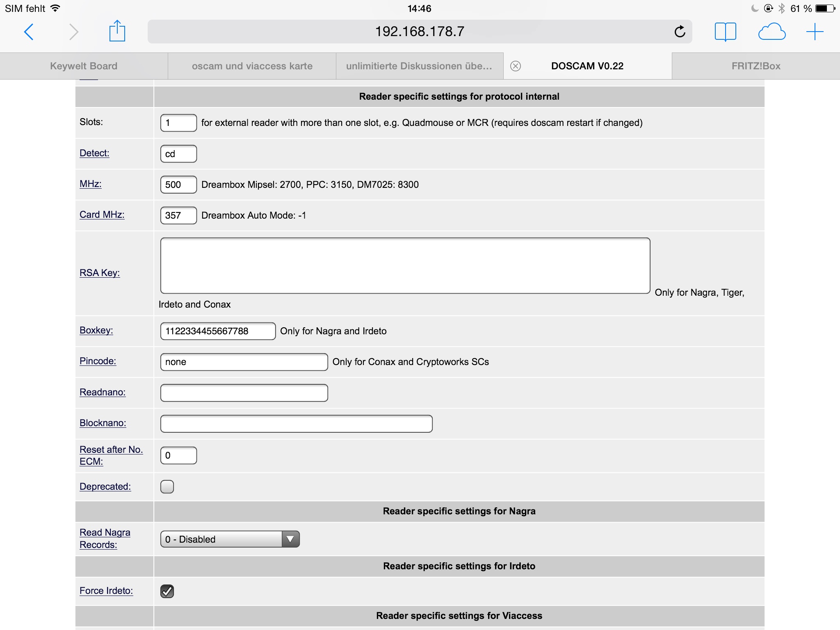Reload the page with refresh icon
The height and width of the screenshot is (630, 840).
point(680,32)
